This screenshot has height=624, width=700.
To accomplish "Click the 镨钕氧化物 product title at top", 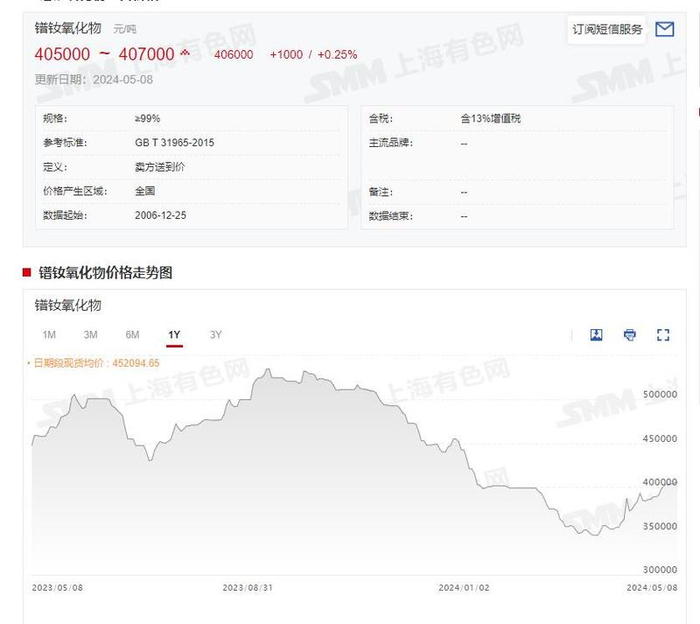I will coord(68,28).
